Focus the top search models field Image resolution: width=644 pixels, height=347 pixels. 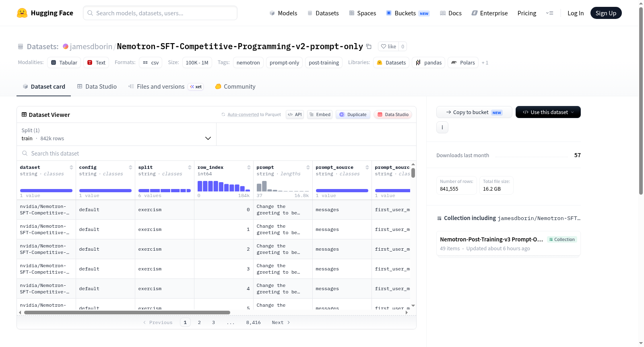pyautogui.click(x=160, y=13)
